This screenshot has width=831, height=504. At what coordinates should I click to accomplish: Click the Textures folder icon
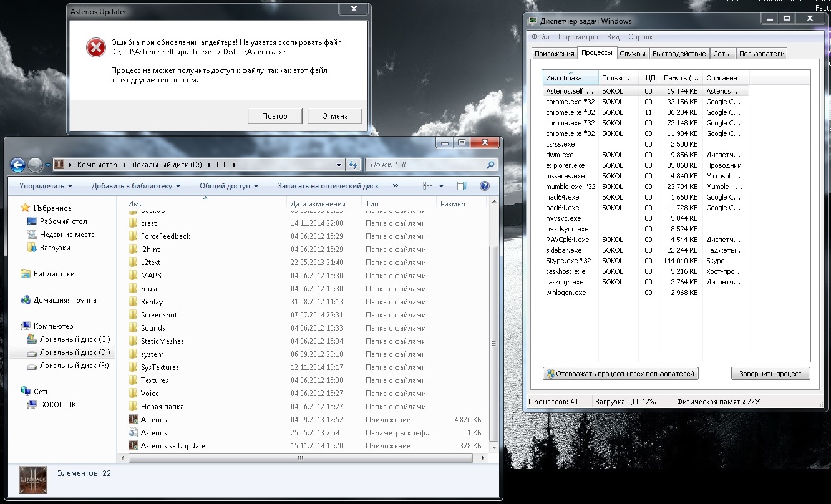pyautogui.click(x=133, y=380)
